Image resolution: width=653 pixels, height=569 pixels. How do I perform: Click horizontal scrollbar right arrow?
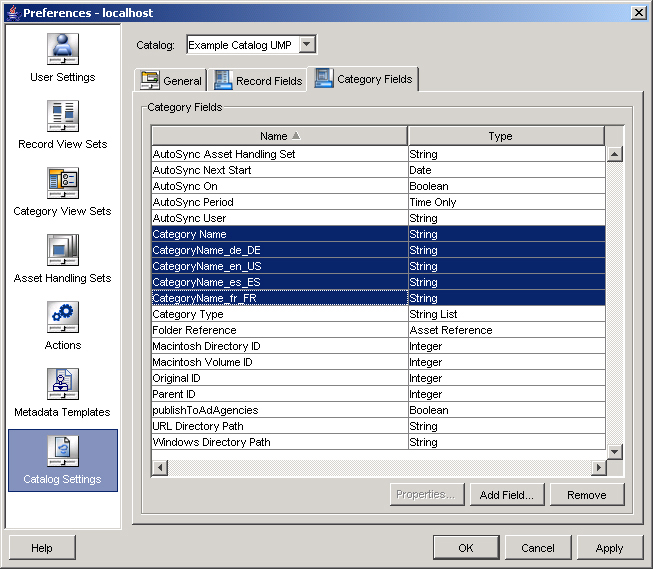tap(599, 467)
